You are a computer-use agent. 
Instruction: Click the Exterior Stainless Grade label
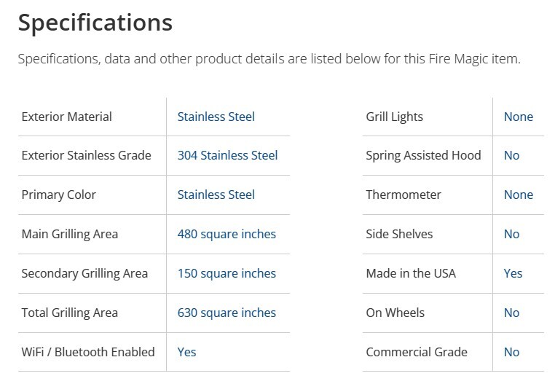pos(86,155)
